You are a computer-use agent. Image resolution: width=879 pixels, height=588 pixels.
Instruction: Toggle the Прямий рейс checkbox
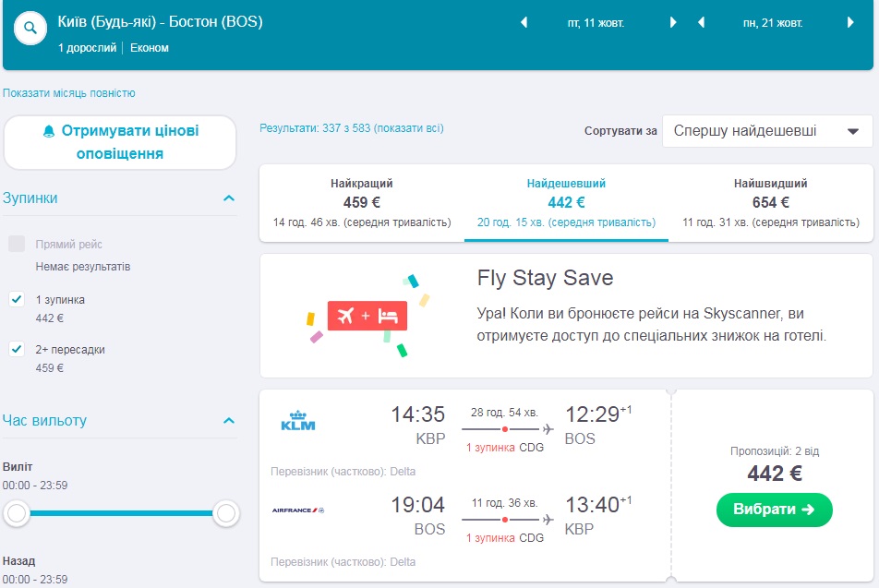(17, 245)
